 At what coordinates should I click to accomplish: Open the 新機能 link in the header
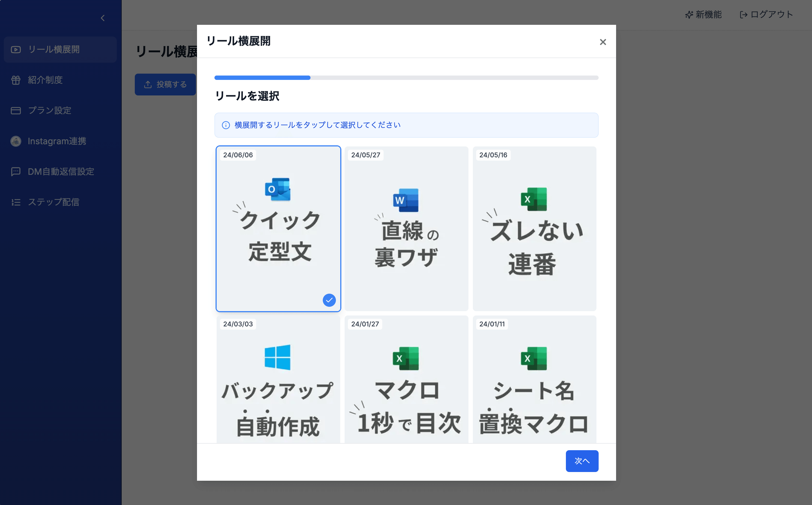703,15
